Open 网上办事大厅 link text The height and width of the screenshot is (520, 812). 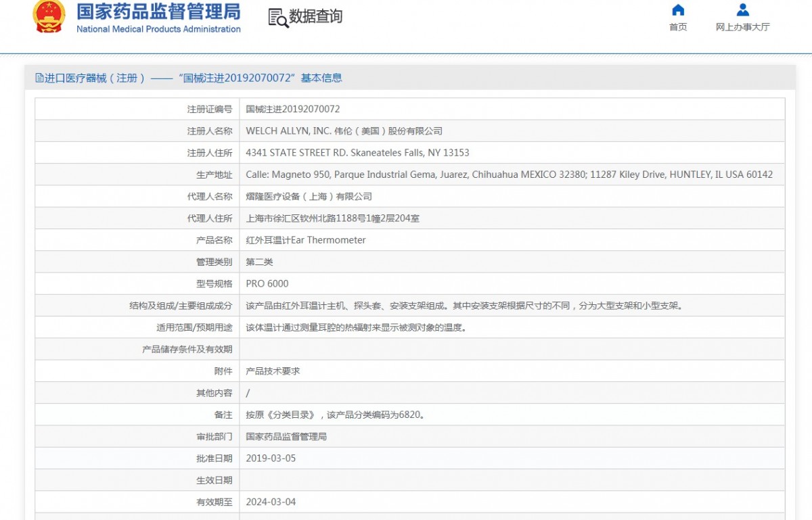coord(743,27)
